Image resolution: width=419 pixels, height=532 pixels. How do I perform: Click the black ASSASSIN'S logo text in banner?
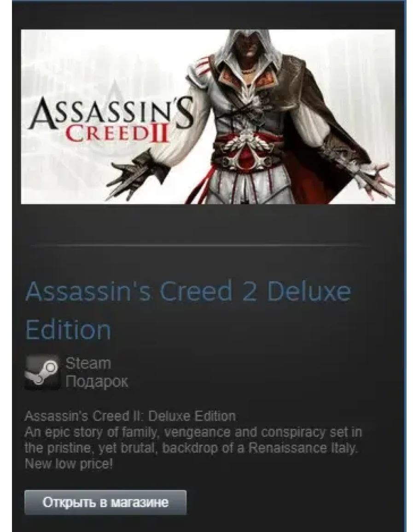112,115
